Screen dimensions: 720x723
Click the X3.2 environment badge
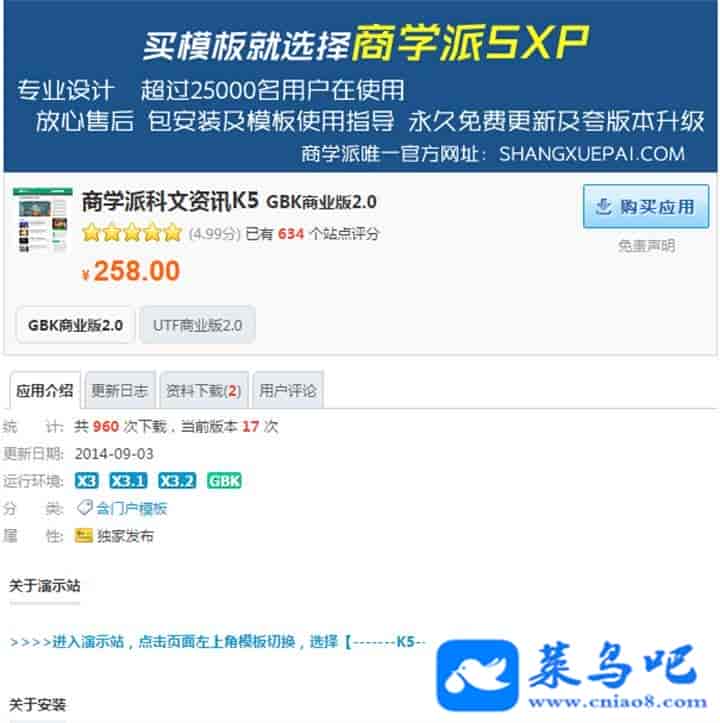click(177, 481)
